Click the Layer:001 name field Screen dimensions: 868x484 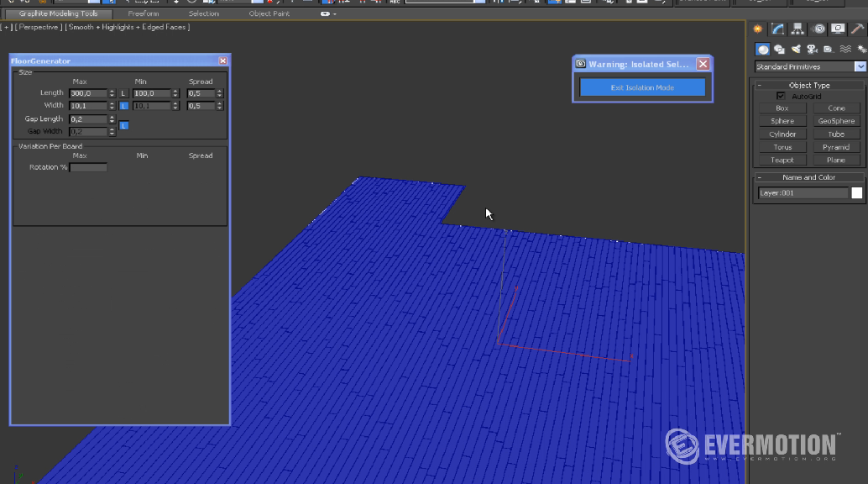pyautogui.click(x=803, y=193)
